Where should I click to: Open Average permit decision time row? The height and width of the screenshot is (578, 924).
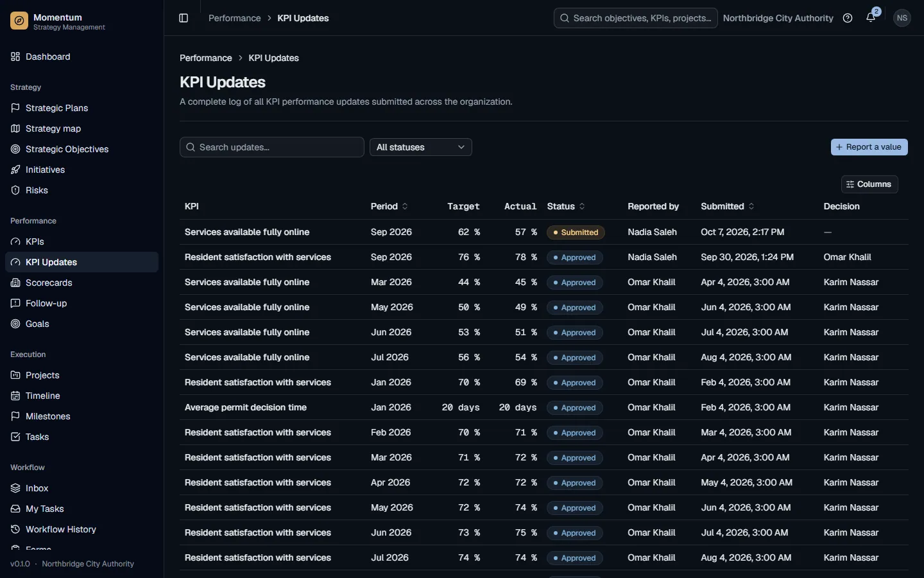[544, 407]
